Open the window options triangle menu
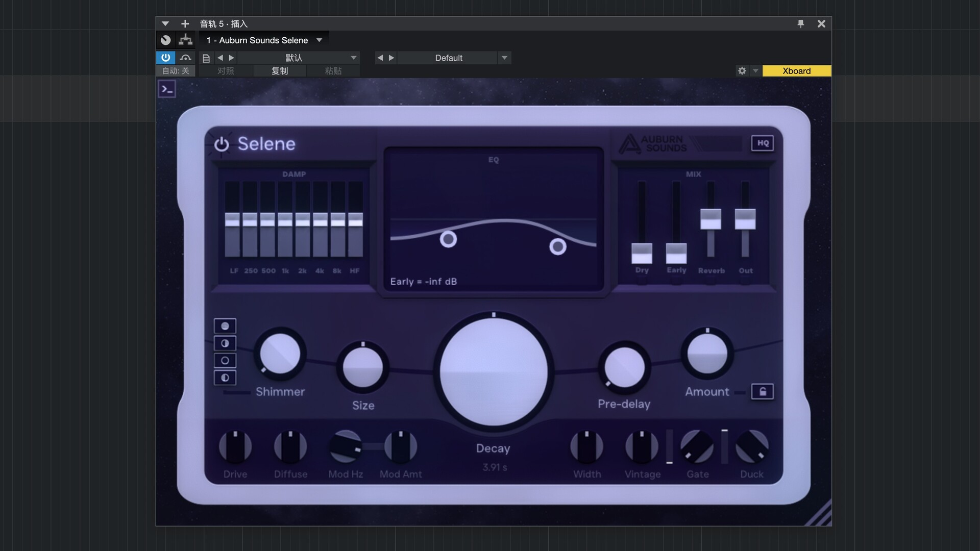 coord(165,24)
